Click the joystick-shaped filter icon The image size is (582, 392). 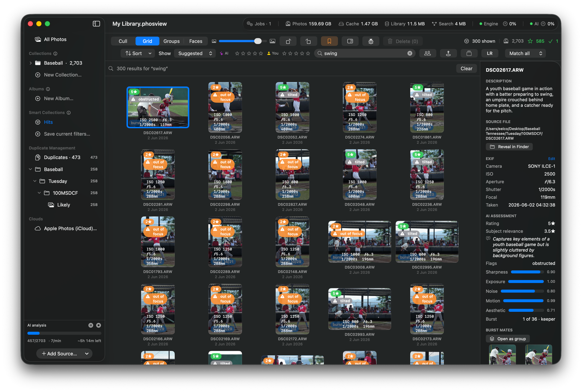click(448, 54)
